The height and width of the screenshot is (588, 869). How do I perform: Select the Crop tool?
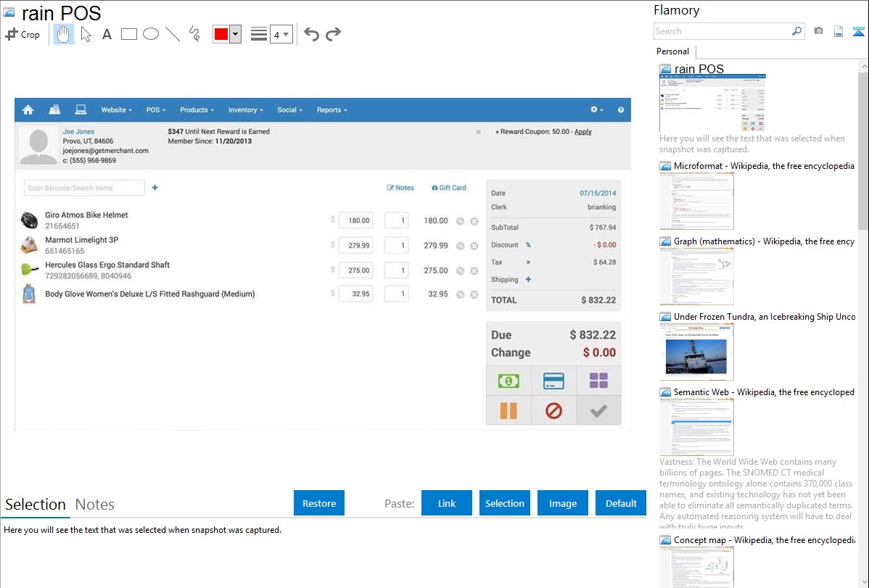(x=22, y=34)
